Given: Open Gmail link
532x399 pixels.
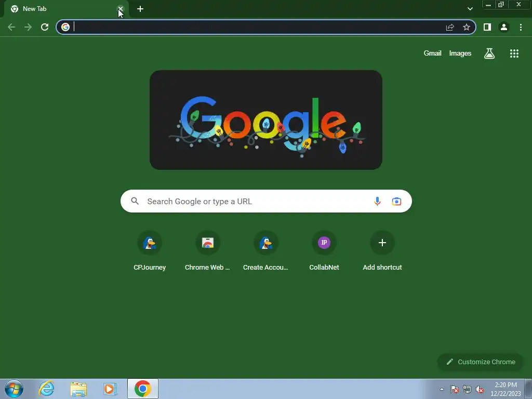Looking at the screenshot, I should pyautogui.click(x=433, y=54).
